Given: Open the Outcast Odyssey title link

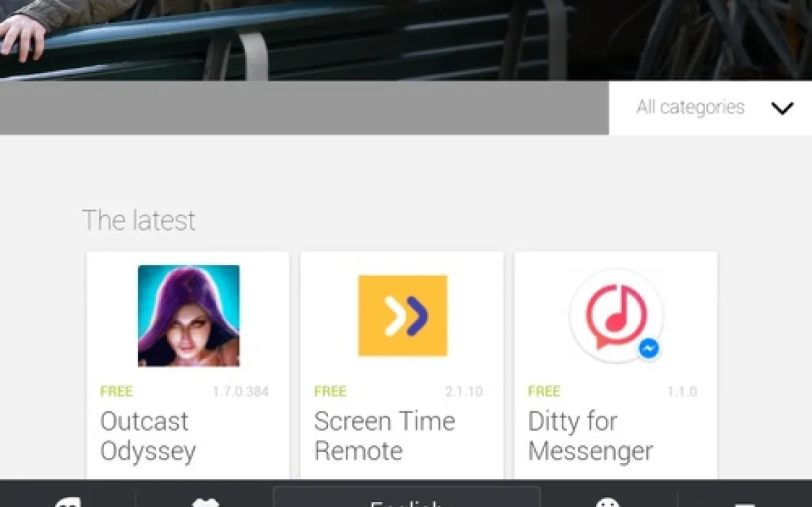Looking at the screenshot, I should pos(147,435).
